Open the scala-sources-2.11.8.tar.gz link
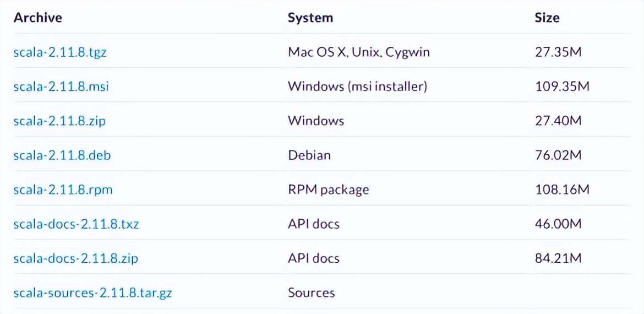The height and width of the screenshot is (314, 644). pos(93,293)
